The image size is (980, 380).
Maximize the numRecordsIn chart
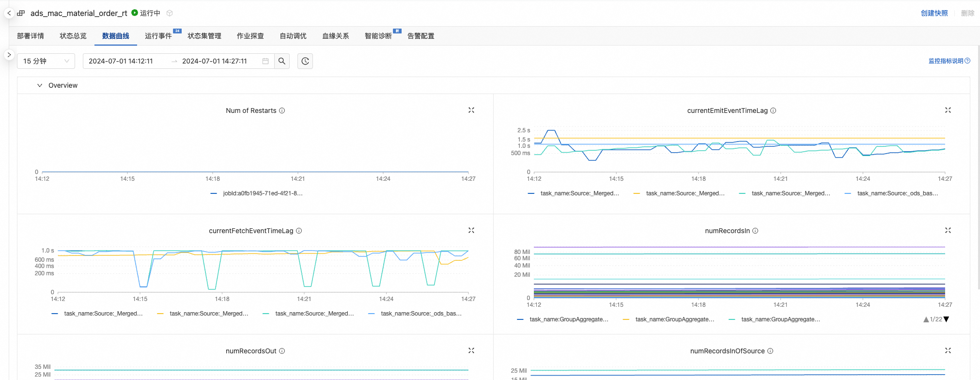coord(948,231)
